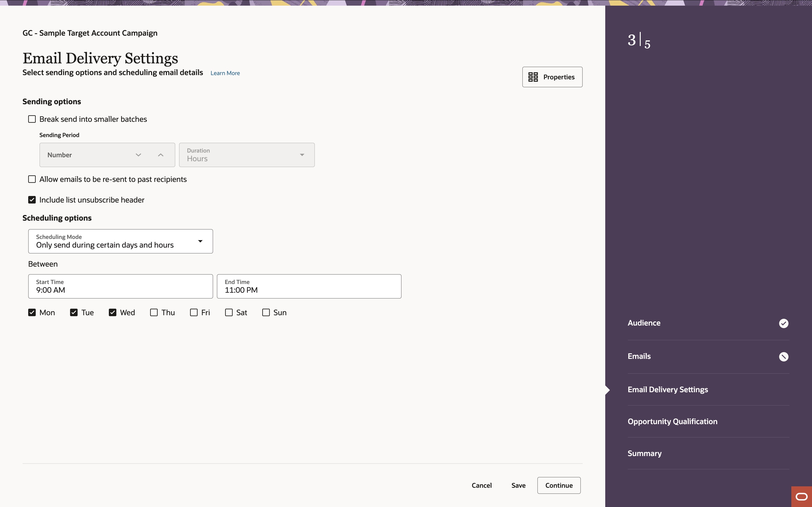Viewport: 812px width, 507px height.
Task: Click the Start Time field showing 9:00 AM
Action: click(x=120, y=286)
